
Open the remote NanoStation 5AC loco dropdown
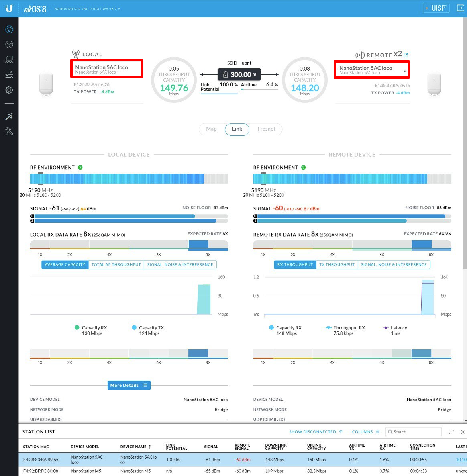[x=372, y=70]
